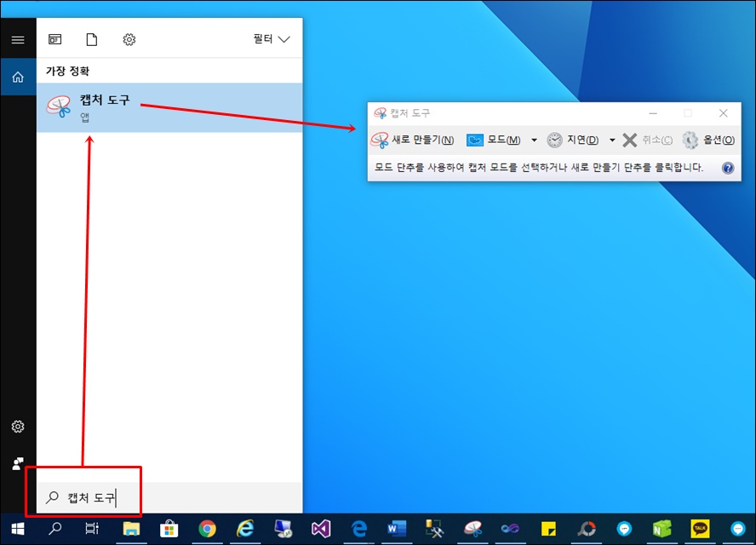
Task: Launch Google Chrome from the taskbar
Action: 208,529
